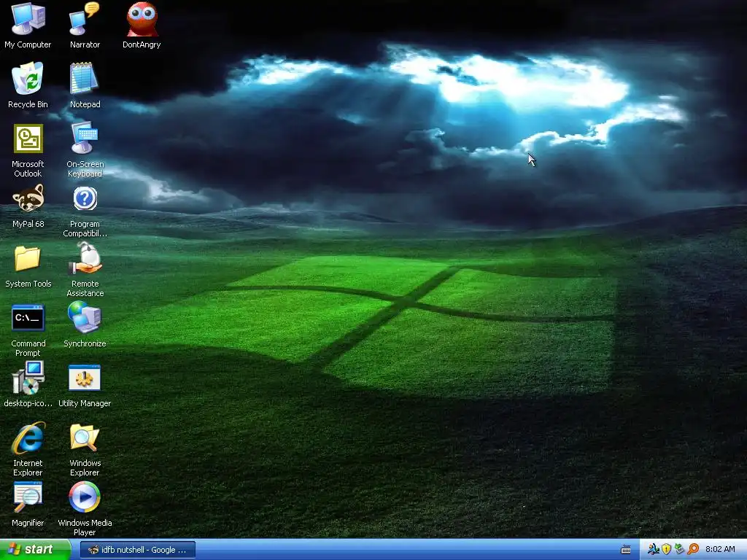Click the 8:02 AM taskbar clock

pyautogui.click(x=720, y=550)
